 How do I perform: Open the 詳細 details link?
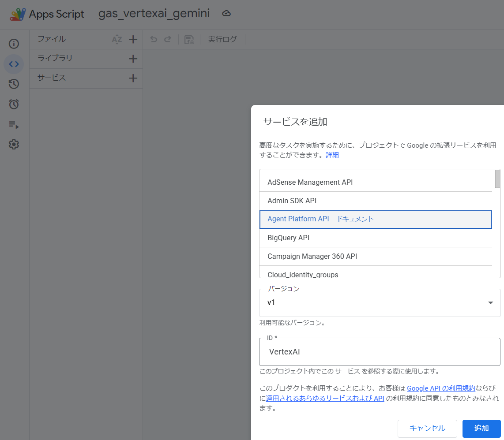pyautogui.click(x=332, y=155)
